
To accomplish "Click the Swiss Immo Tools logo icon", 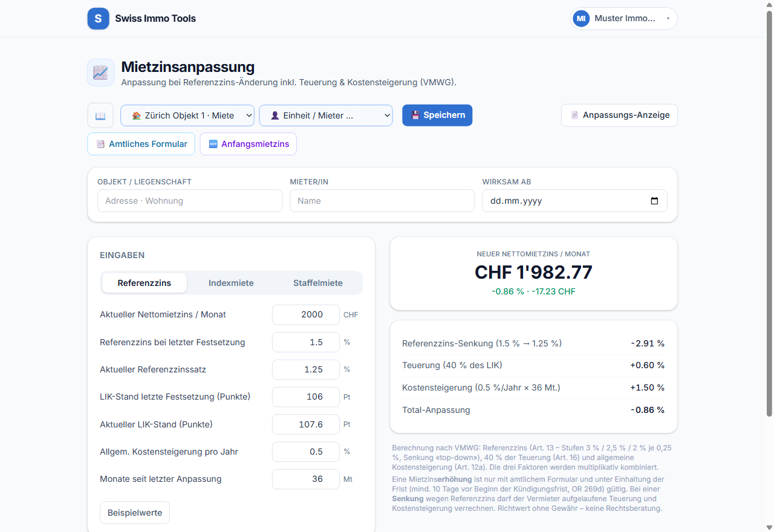I will pos(98,19).
